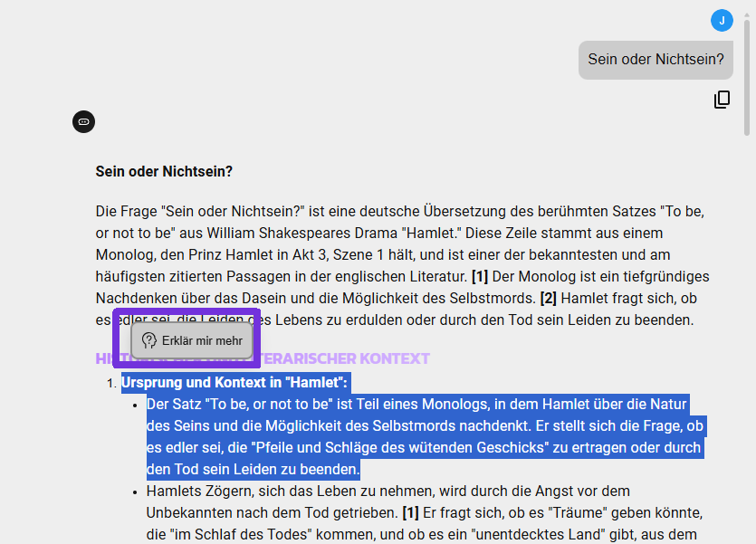Screen dimensions: 756x544
Task: Click the highlighted paragraph starting "Der Satz"
Action: 424,436
